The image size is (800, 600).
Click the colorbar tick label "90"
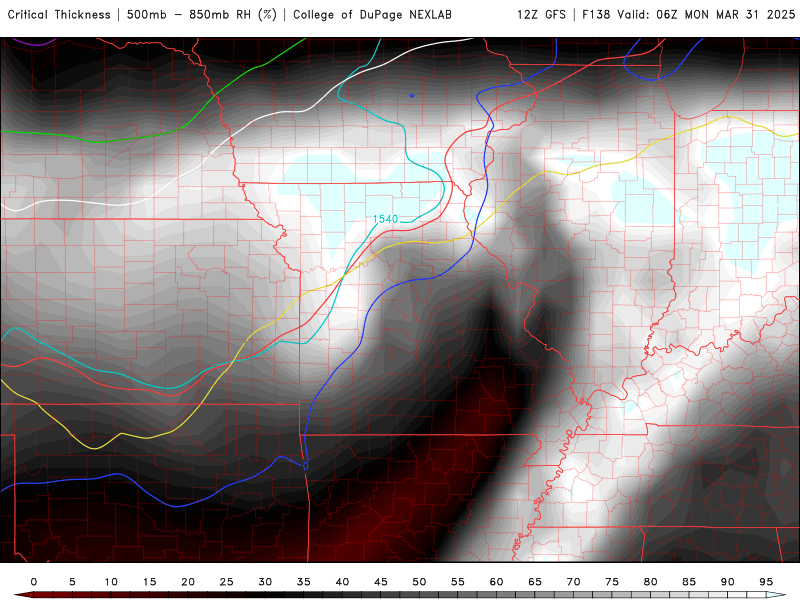[x=728, y=582]
